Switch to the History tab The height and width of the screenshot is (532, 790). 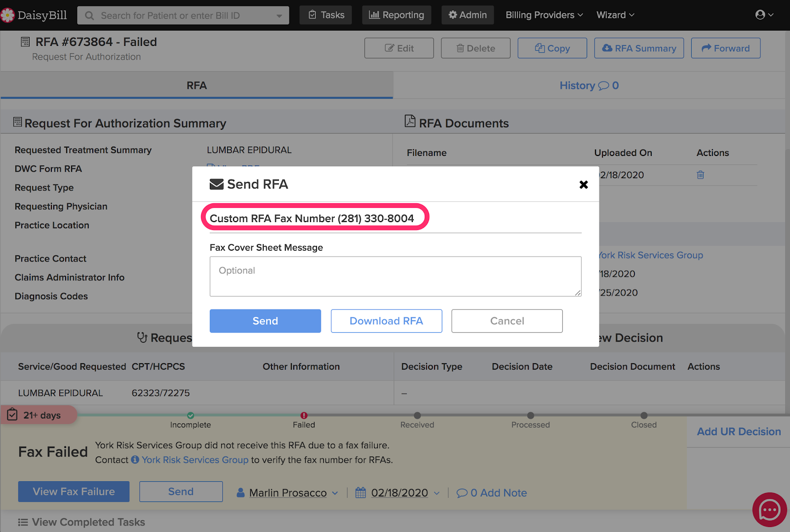coord(589,85)
